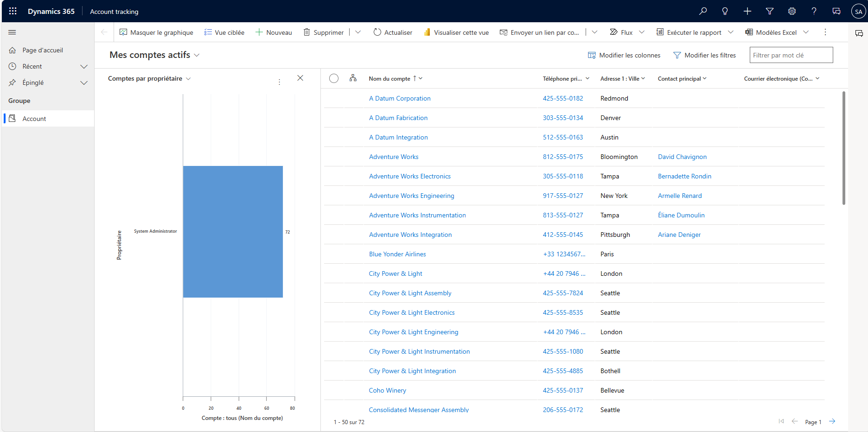This screenshot has height=432, width=868.
Task: Click the grid vertical scrollbar
Action: [x=844, y=148]
